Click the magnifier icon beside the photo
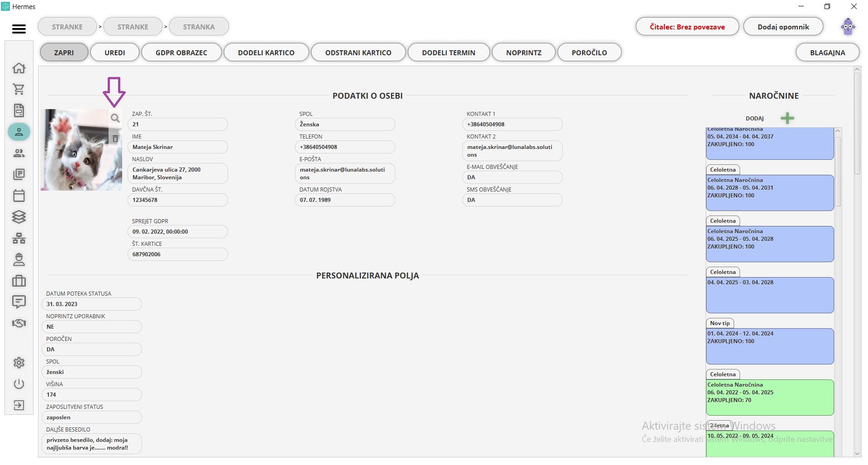The height and width of the screenshot is (465, 868). tap(115, 118)
